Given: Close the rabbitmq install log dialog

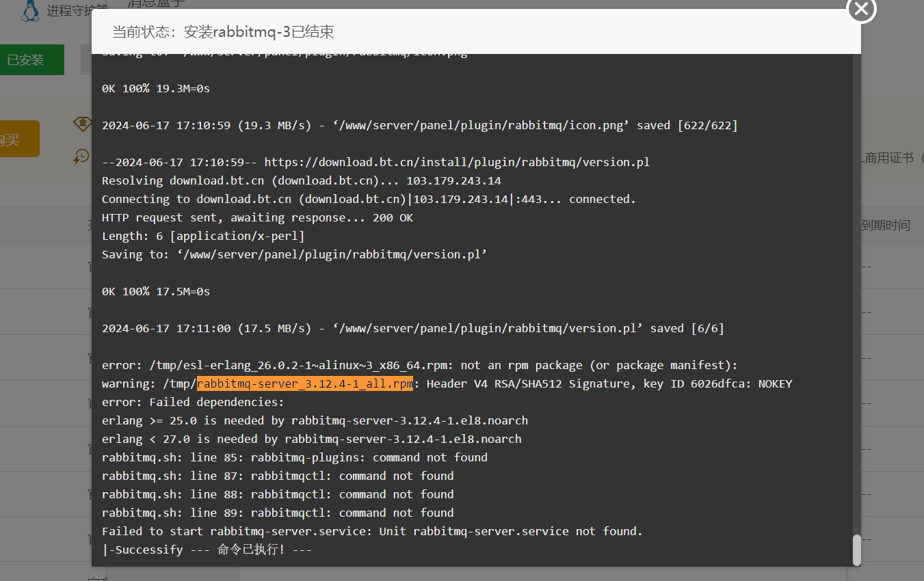Looking at the screenshot, I should 861,9.
